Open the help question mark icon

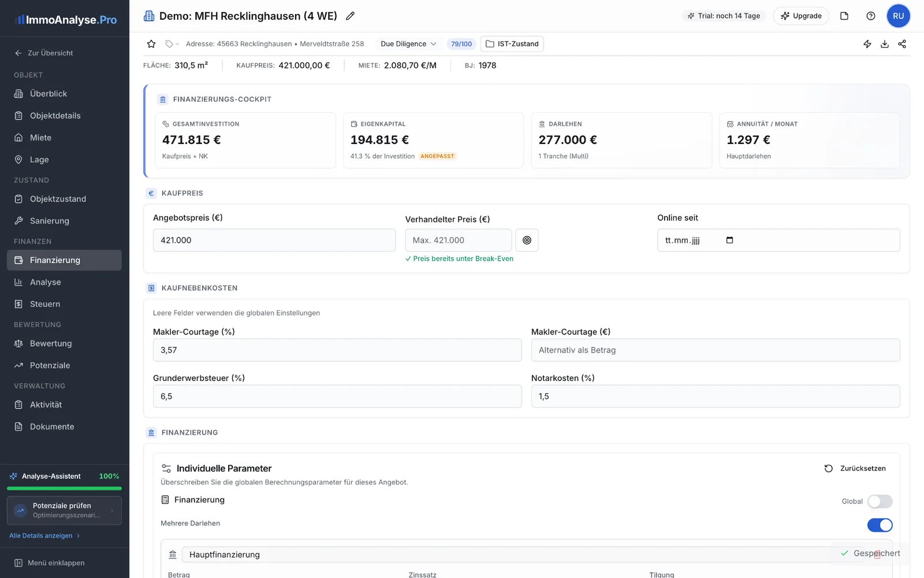click(871, 16)
